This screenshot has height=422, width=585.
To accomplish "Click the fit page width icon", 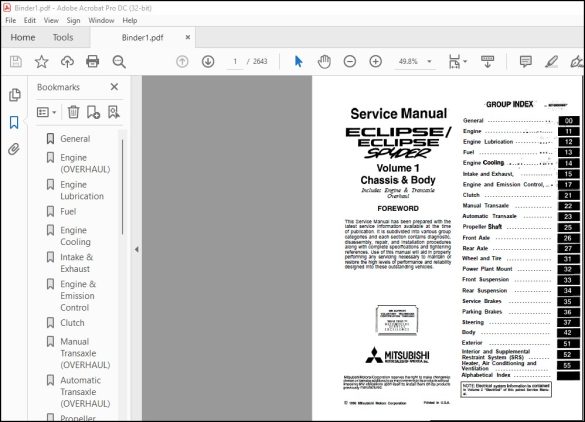I will [x=454, y=62].
